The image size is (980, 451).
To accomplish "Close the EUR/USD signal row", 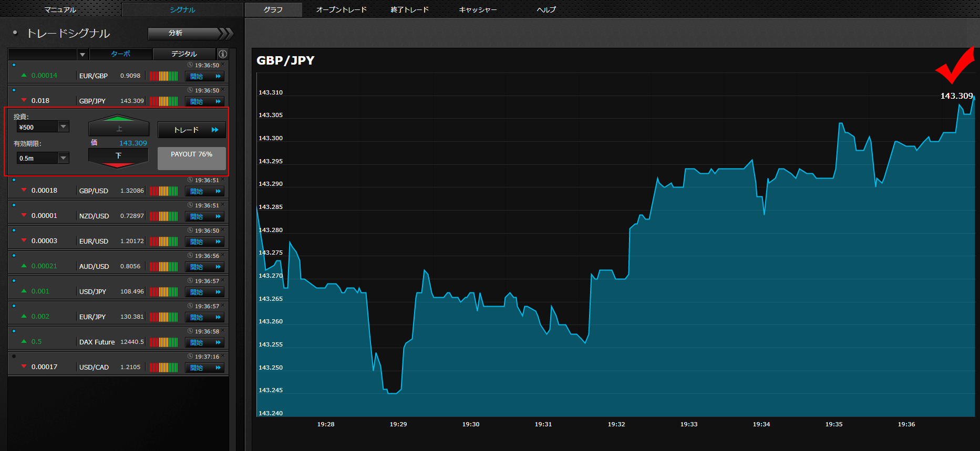I will 223,230.
